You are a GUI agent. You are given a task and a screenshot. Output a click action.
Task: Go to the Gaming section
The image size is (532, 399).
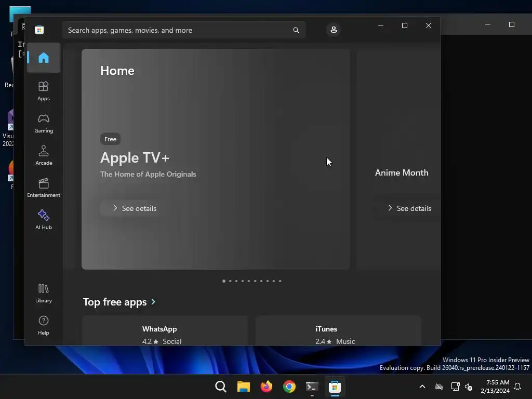(x=44, y=123)
